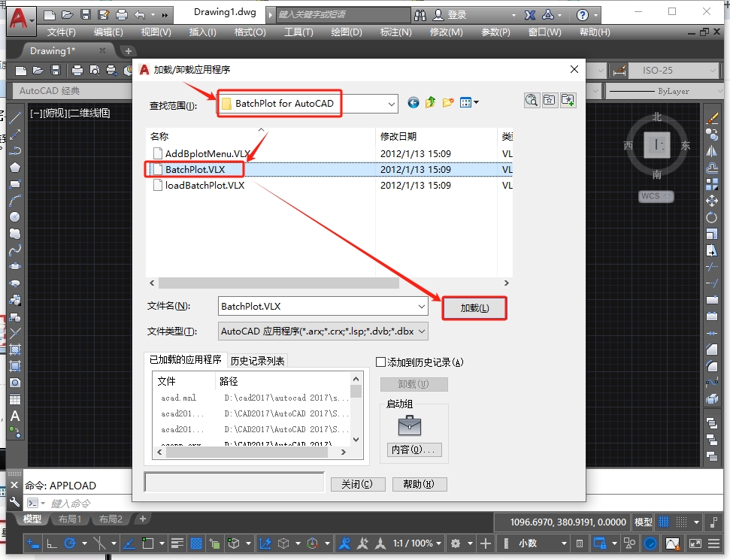Expand the AutoCAD 经典 workspace dropdown
Viewport: 730px width, 560px height.
pyautogui.click(x=72, y=91)
